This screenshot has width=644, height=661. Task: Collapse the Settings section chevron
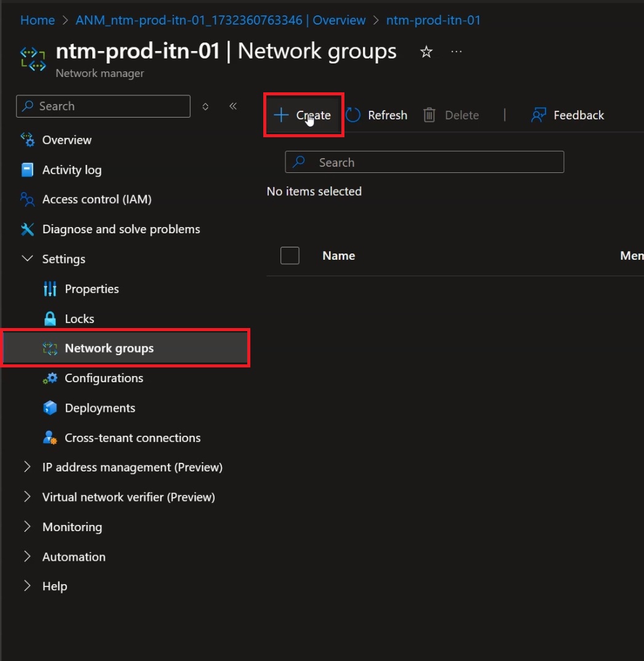pos(28,258)
